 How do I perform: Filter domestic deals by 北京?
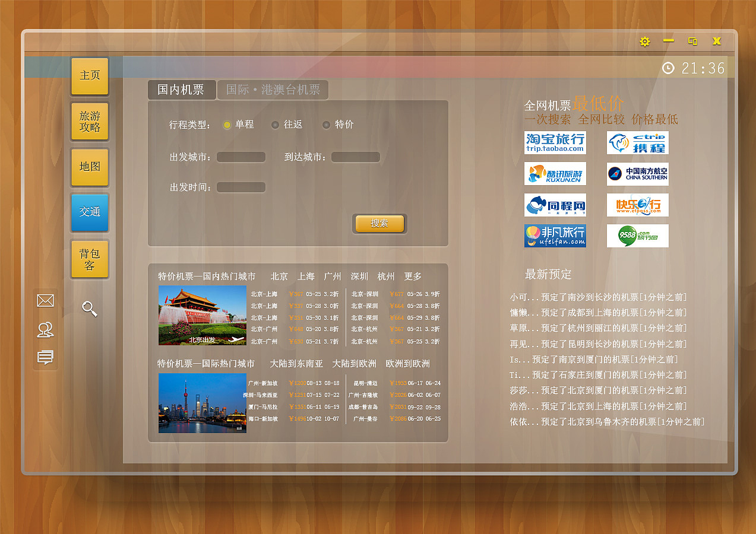click(279, 276)
